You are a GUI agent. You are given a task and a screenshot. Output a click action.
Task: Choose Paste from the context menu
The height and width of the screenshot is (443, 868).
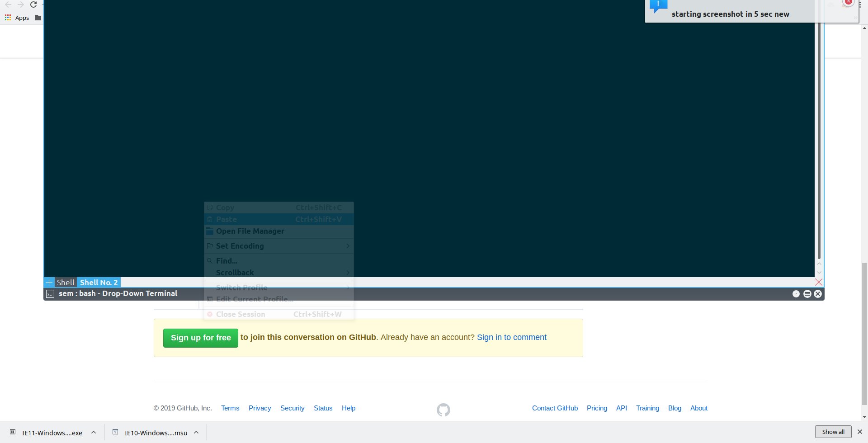point(279,219)
